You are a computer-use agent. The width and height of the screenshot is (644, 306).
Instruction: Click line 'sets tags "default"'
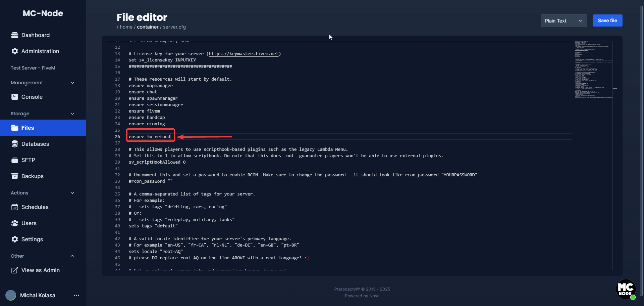(153, 226)
